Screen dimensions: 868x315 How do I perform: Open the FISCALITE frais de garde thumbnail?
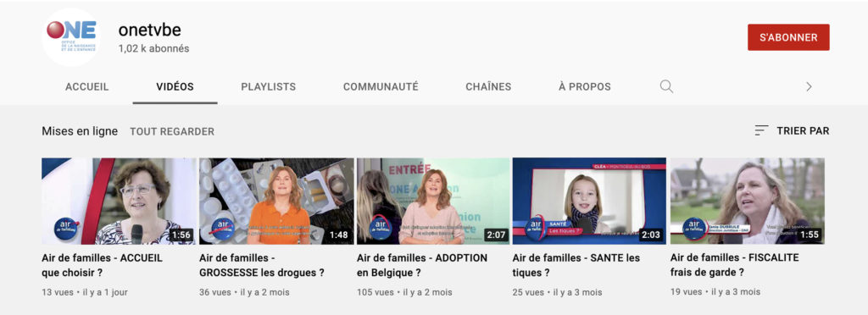[x=748, y=202]
